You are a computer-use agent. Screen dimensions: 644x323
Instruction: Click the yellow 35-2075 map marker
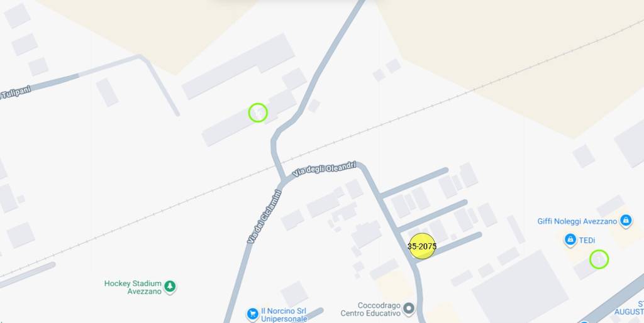click(x=422, y=246)
